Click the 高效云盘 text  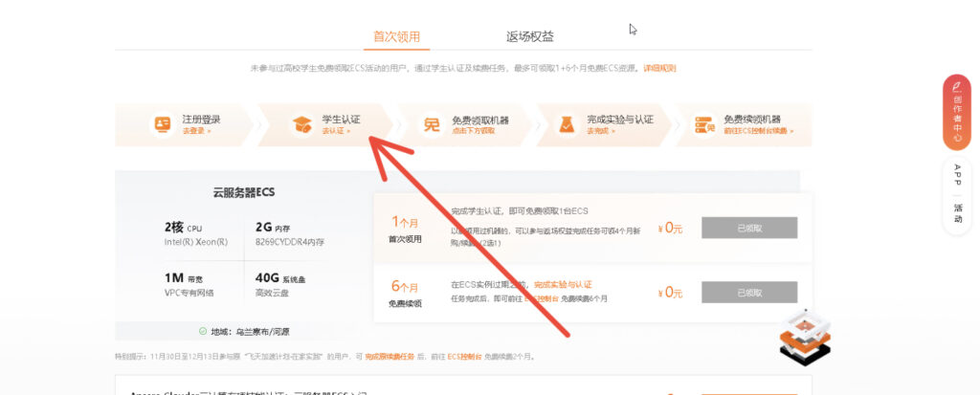coord(272,293)
